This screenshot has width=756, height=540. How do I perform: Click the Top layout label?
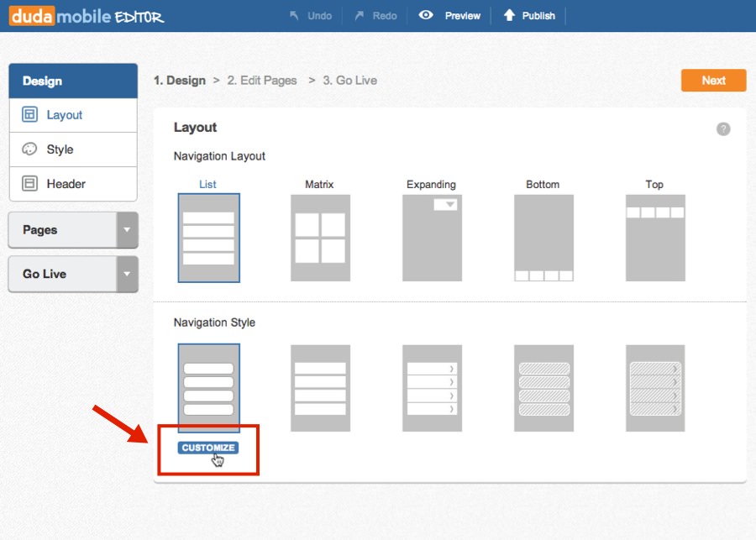click(654, 184)
